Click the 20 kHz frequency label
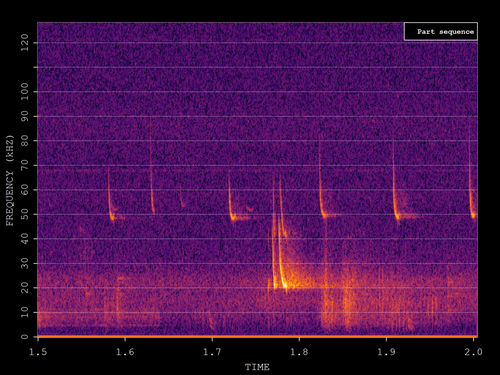This screenshot has width=500, height=375. pyautogui.click(x=25, y=288)
